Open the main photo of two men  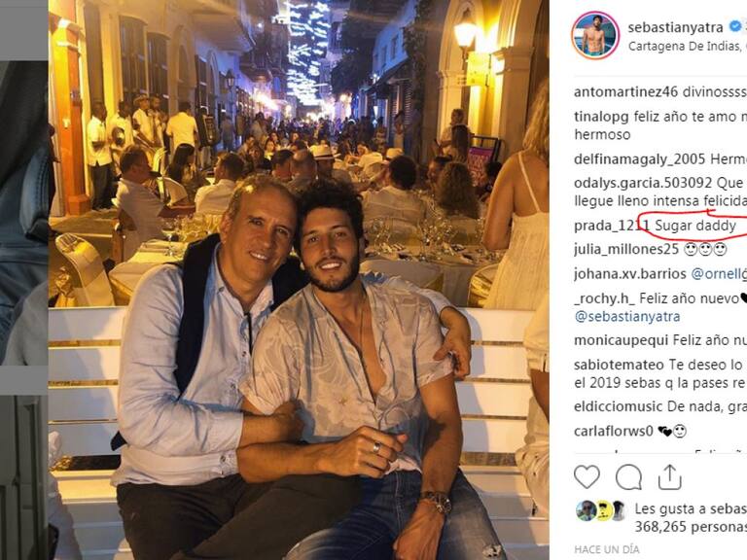[299, 280]
